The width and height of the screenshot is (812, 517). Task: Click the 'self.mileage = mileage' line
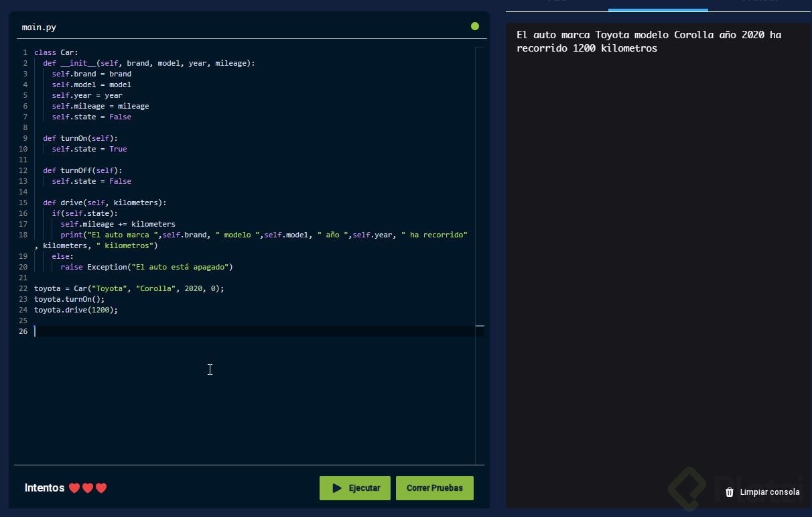(x=100, y=106)
